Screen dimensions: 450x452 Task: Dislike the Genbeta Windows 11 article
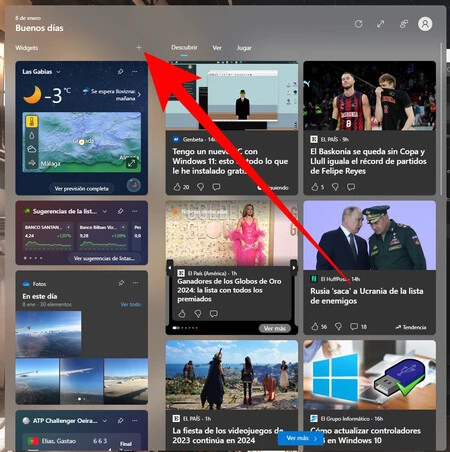click(x=200, y=187)
